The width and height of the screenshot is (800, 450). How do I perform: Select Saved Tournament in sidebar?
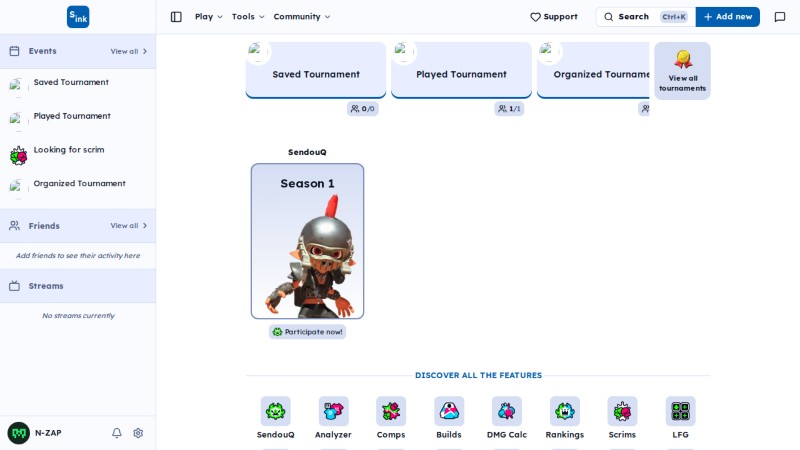[71, 82]
